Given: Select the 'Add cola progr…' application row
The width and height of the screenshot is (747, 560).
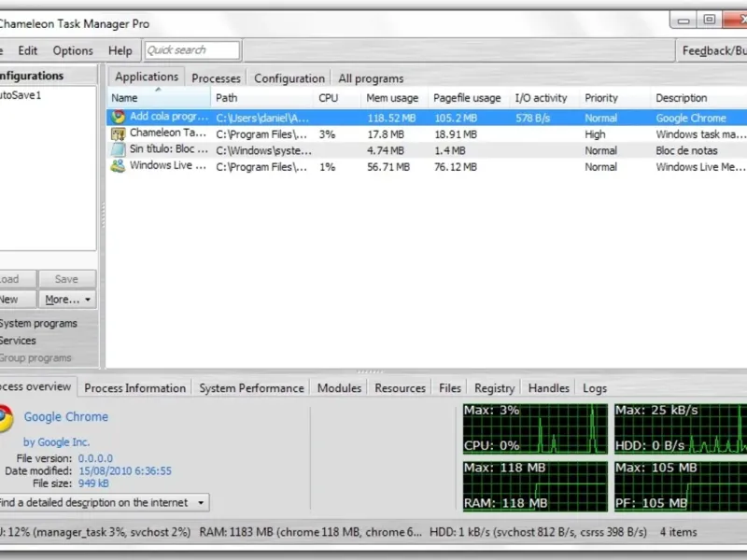Looking at the screenshot, I should (427, 118).
